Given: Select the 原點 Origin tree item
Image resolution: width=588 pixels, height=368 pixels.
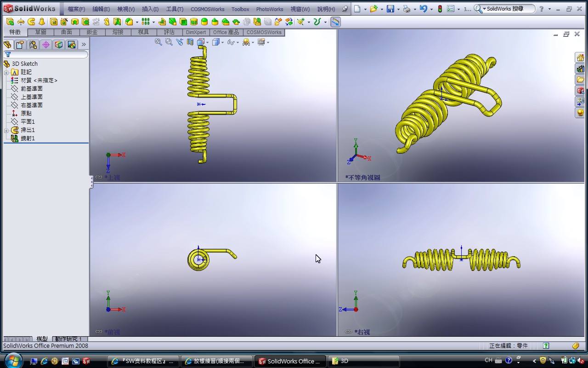Looking at the screenshot, I should 26,114.
